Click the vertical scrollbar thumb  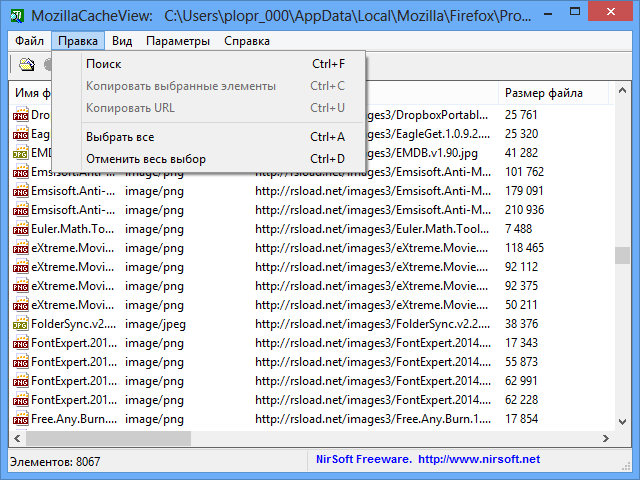coord(622,256)
